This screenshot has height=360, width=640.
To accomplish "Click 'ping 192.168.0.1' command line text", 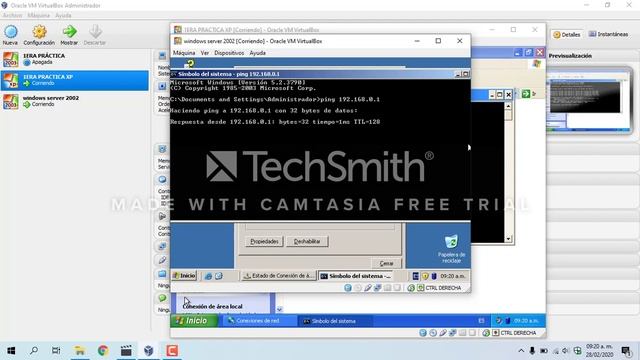I will pos(350,99).
